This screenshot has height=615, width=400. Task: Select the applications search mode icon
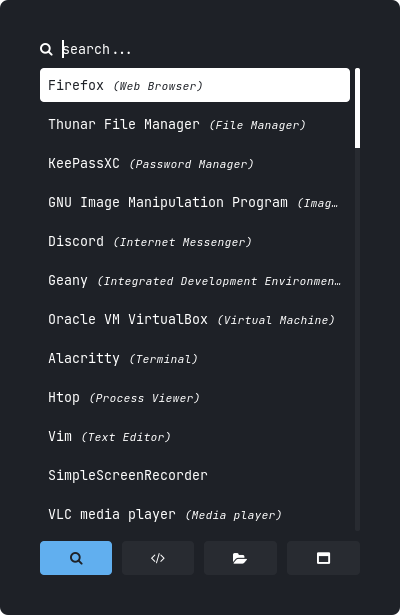tap(76, 558)
